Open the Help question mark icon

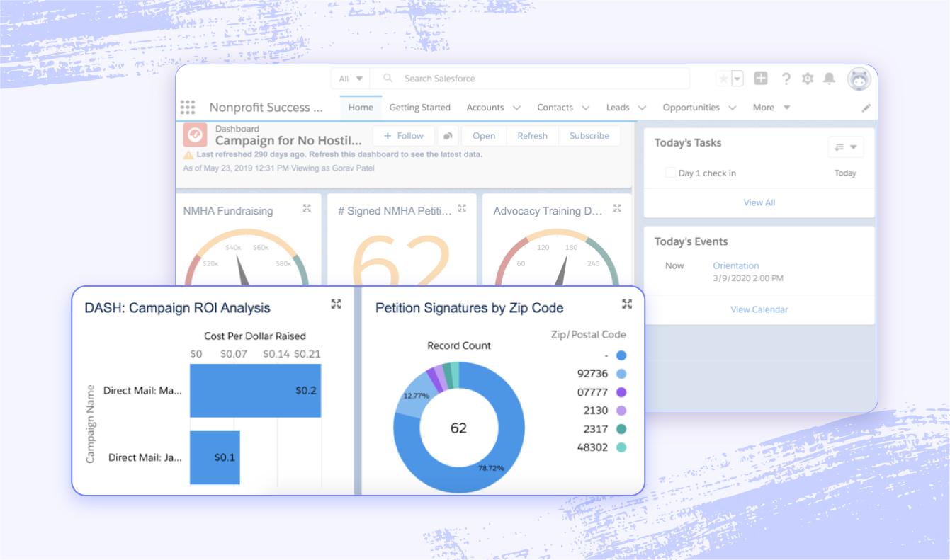click(x=786, y=79)
